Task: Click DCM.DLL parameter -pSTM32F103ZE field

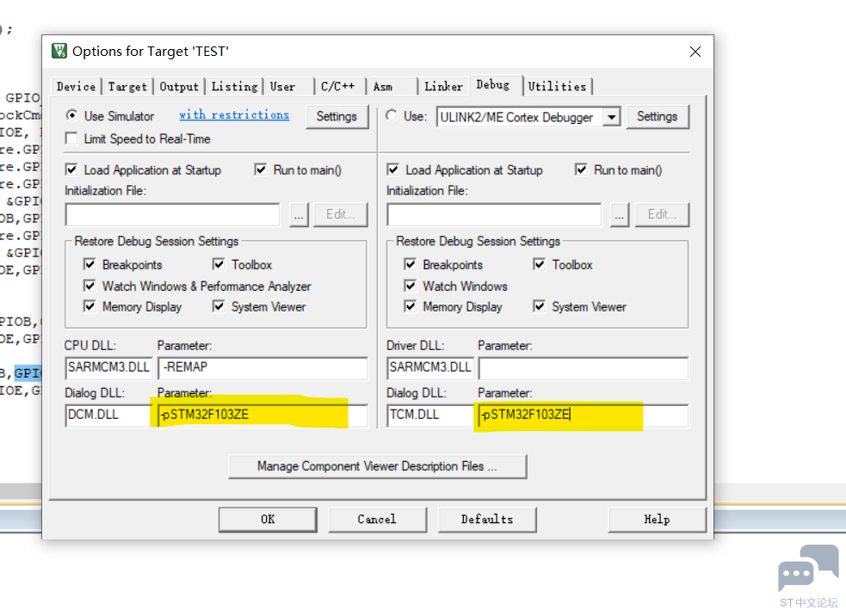Action: [262, 416]
